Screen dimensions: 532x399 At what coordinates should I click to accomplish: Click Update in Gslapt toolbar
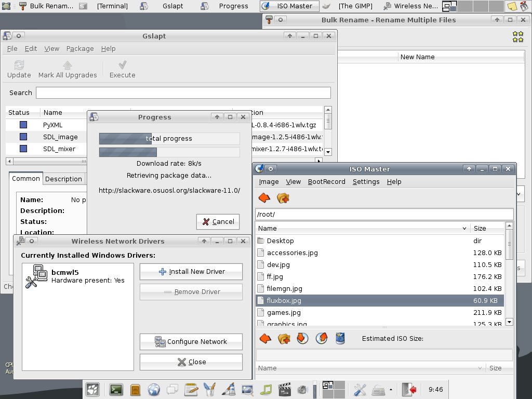coord(19,70)
